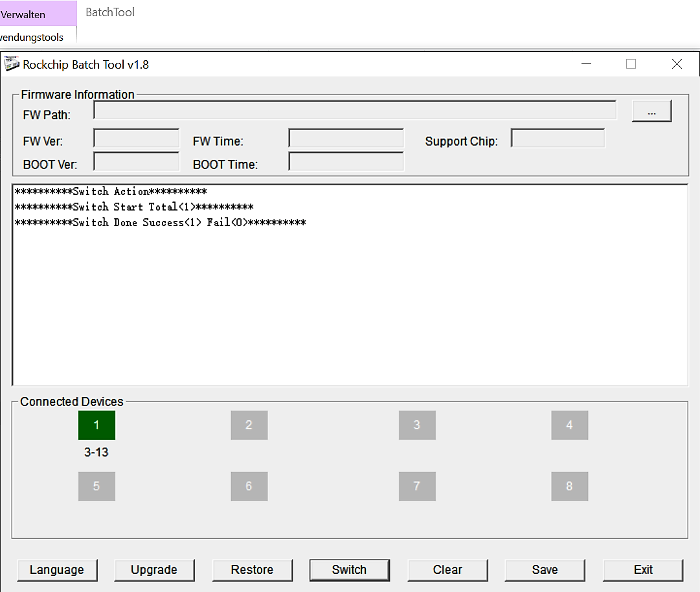
Task: Click the FW Ver field
Action: click(136, 138)
